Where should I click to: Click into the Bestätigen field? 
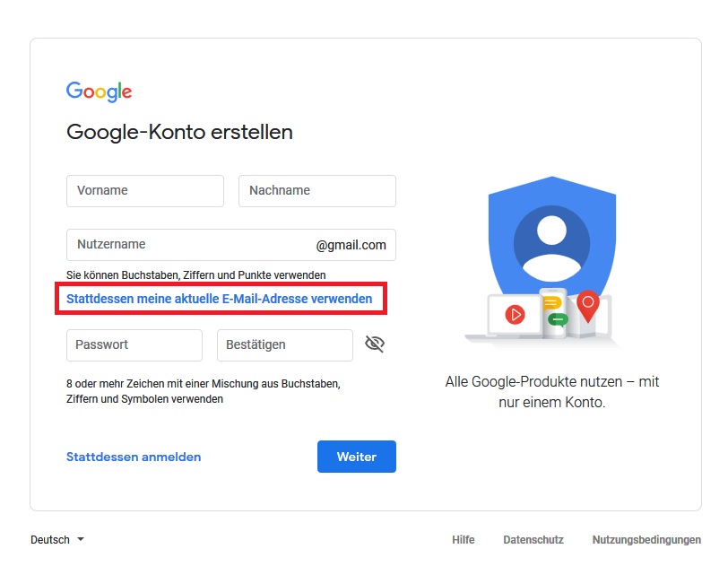(284, 345)
